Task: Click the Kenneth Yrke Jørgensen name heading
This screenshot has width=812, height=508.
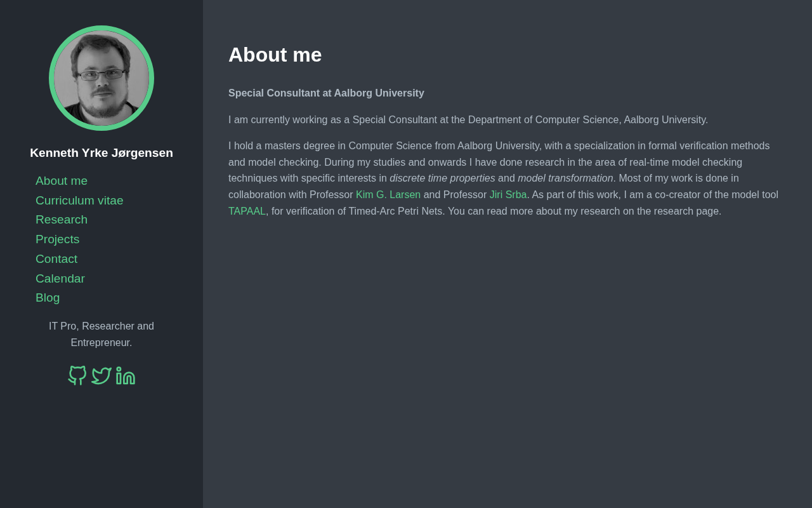Action: [x=101, y=153]
